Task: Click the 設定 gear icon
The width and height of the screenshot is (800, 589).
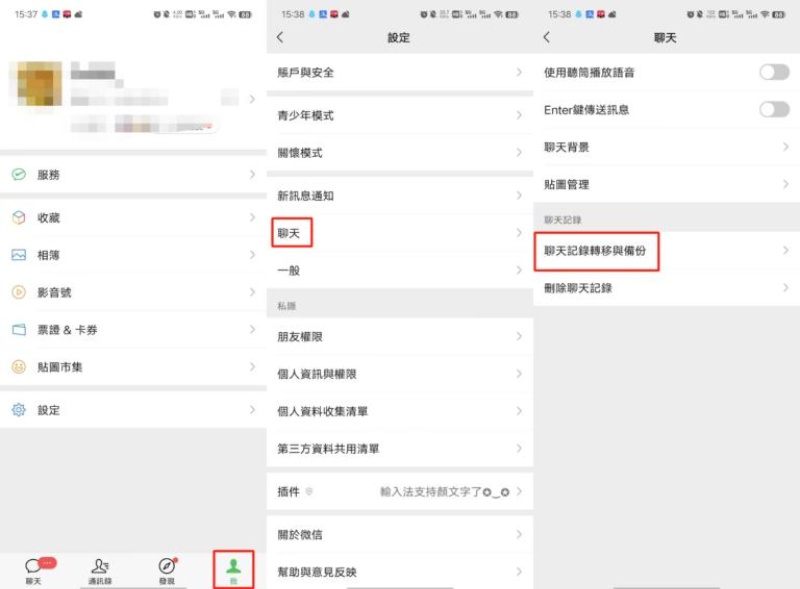Action: click(18, 410)
